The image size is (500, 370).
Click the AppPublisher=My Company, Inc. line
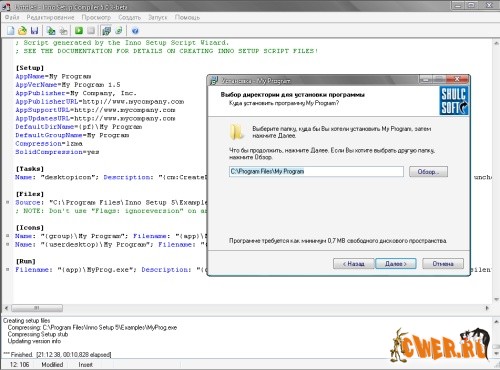(76, 93)
